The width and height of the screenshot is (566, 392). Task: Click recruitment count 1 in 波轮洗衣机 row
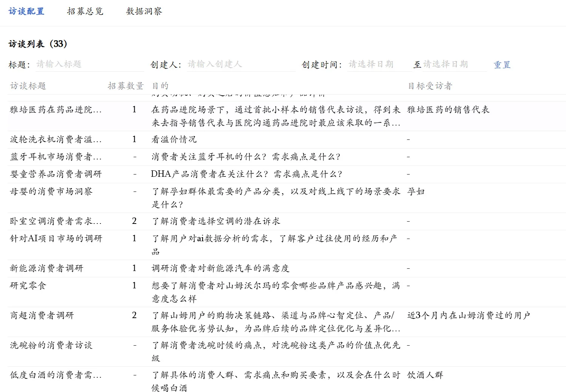point(134,139)
